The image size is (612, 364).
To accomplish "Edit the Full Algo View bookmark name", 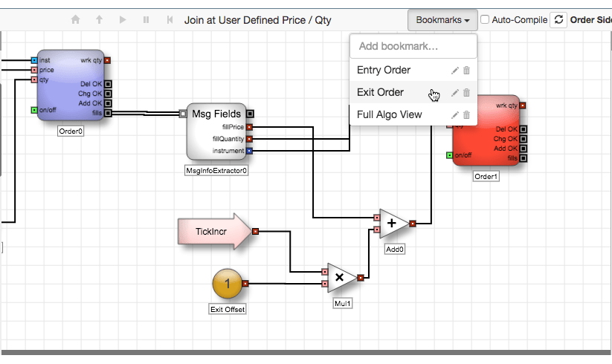I will point(454,115).
